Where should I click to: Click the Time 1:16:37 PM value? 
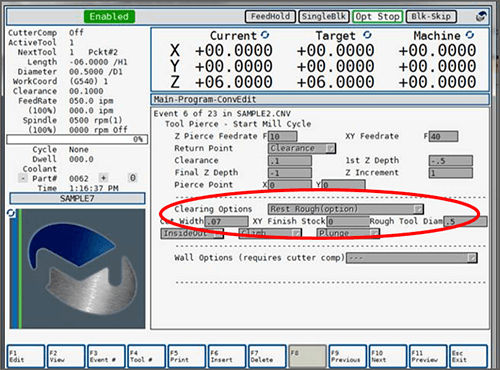[x=94, y=188]
